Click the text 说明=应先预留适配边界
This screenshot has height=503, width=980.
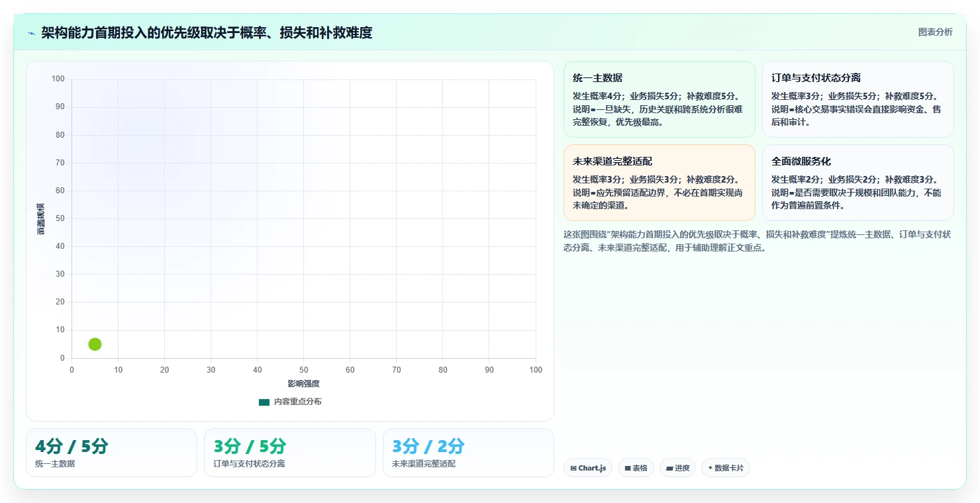coord(658,199)
